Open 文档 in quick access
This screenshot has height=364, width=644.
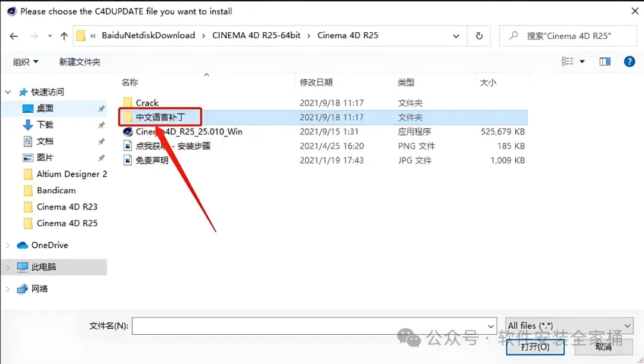tap(45, 141)
